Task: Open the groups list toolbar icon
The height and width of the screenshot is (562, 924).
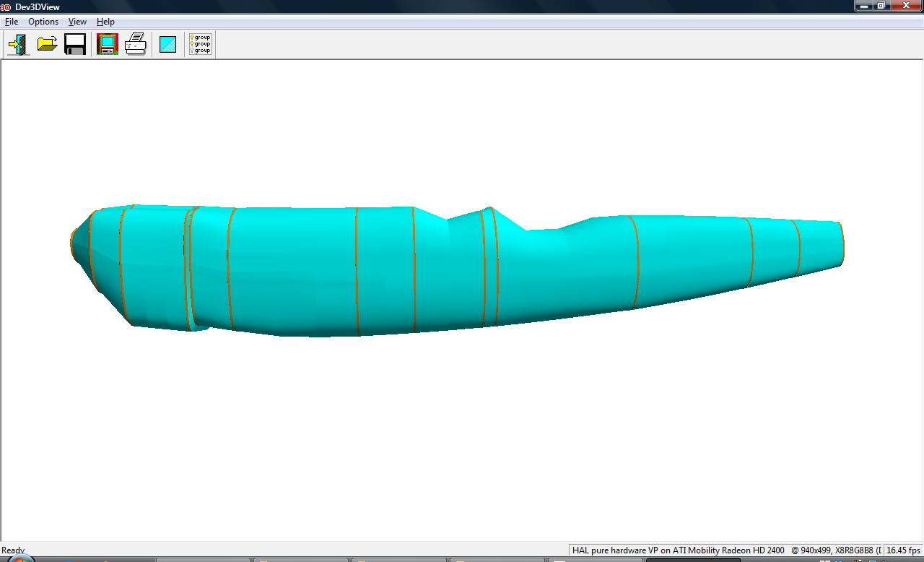Action: click(x=200, y=44)
